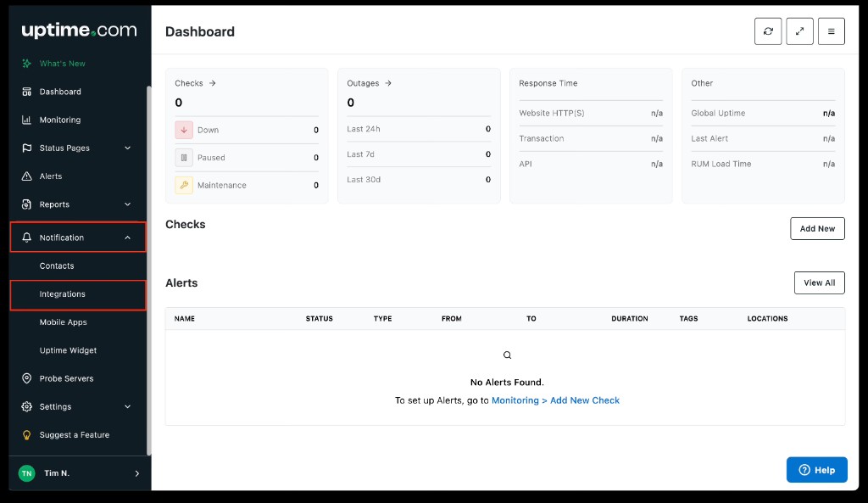The height and width of the screenshot is (503, 868).
Task: Click the refresh icon in the dashboard header
Action: point(768,31)
